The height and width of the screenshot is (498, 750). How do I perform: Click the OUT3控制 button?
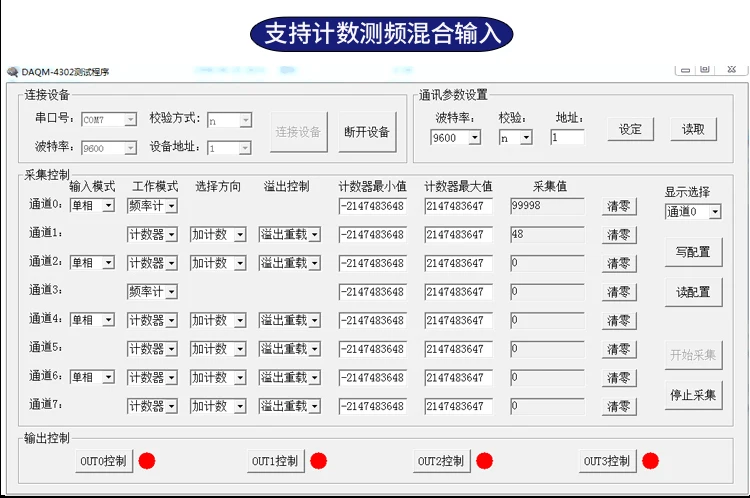(607, 461)
